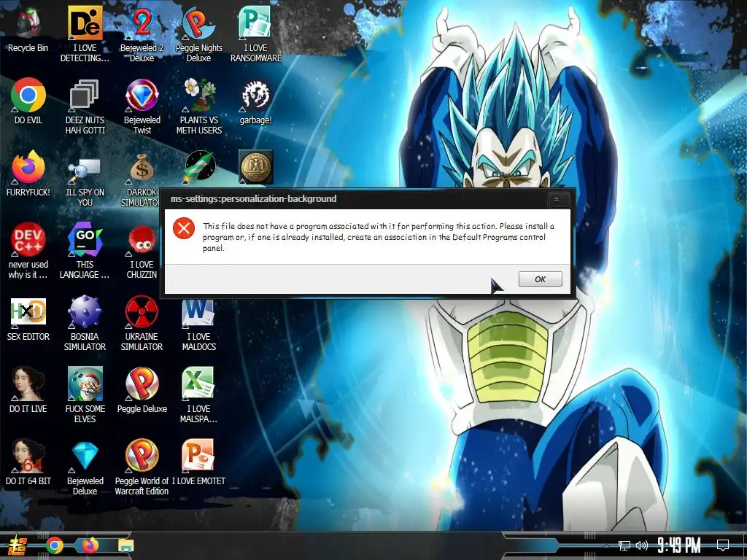Open the I LOVE DETECTING shortcut
The height and width of the screenshot is (560, 747).
tap(85, 34)
